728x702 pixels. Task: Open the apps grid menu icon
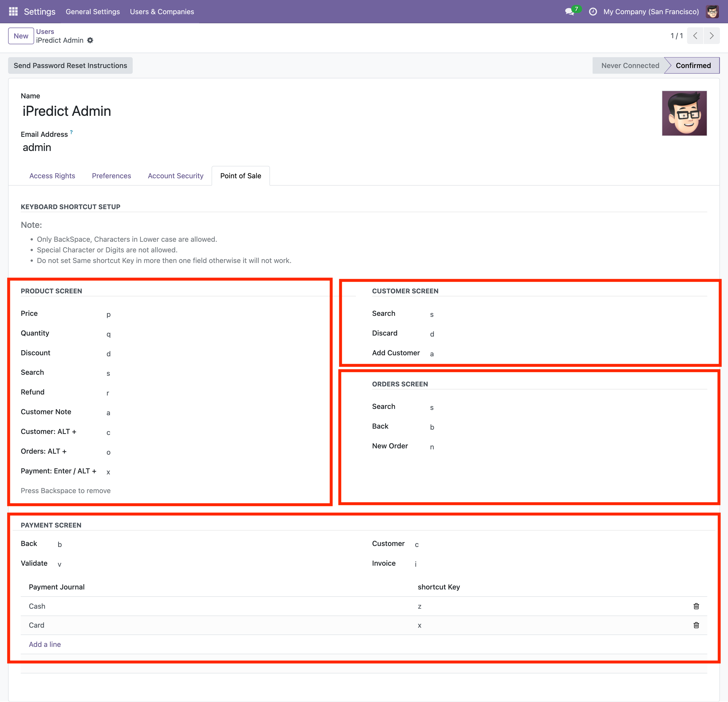pyautogui.click(x=13, y=12)
